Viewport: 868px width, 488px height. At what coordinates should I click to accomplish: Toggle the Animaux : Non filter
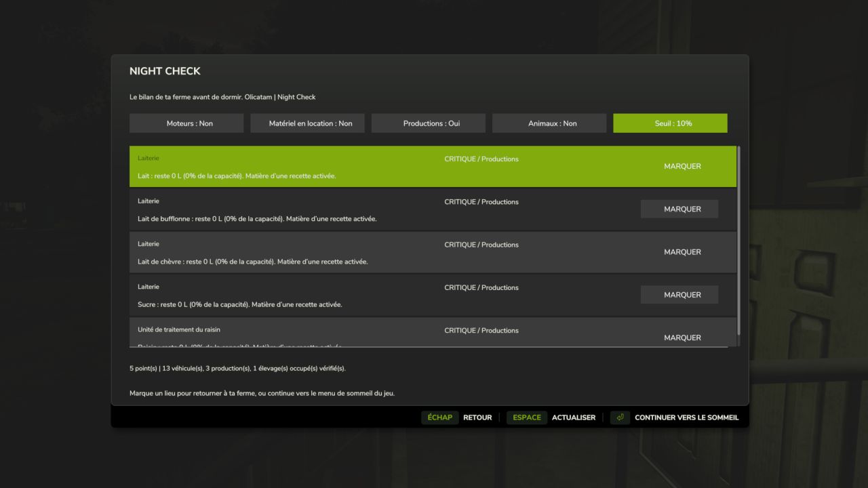coord(549,123)
